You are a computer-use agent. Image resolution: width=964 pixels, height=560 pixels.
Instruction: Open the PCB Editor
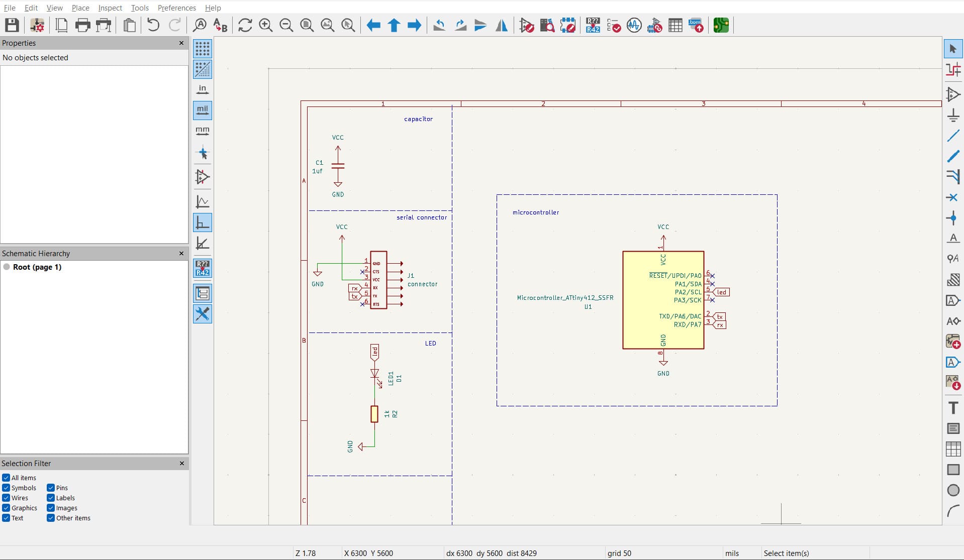[721, 25]
